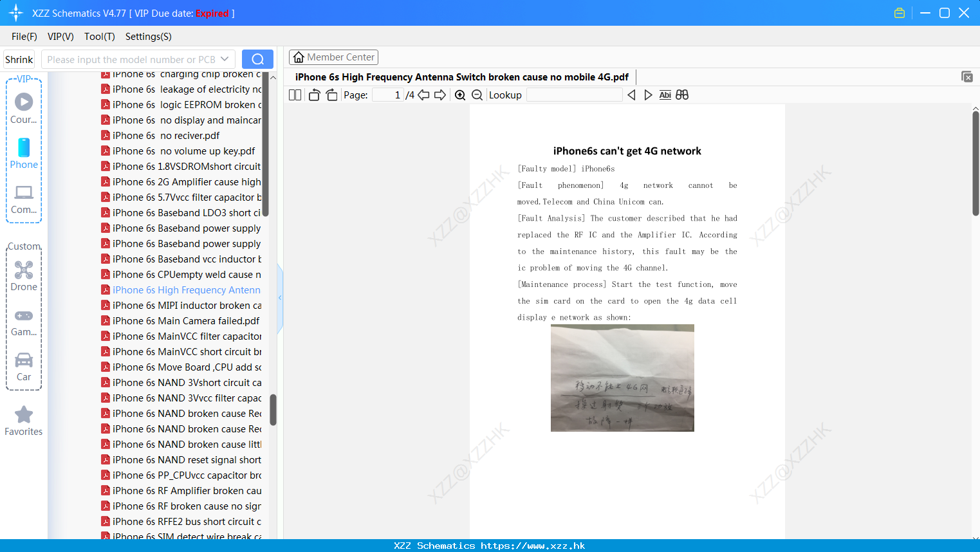The width and height of the screenshot is (980, 552).
Task: Open Favorites star
Action: (x=24, y=421)
